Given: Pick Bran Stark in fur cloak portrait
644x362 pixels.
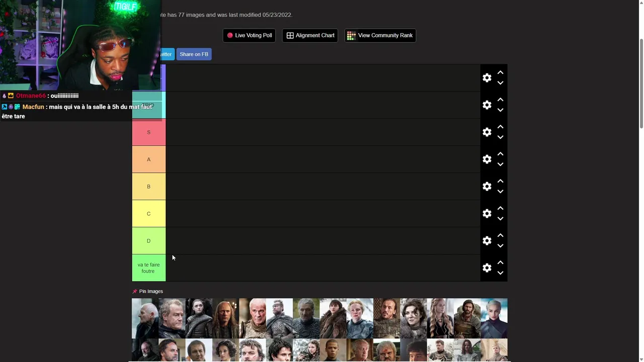Looking at the screenshot, I should (333, 318).
